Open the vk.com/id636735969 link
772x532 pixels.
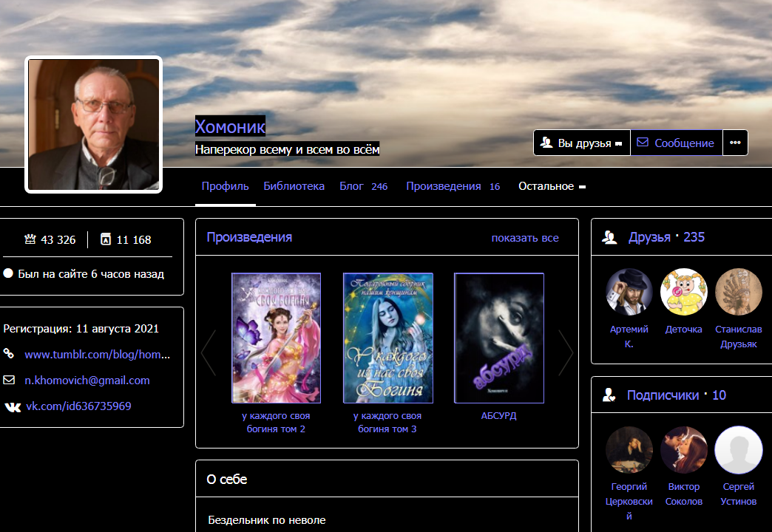[x=78, y=406]
